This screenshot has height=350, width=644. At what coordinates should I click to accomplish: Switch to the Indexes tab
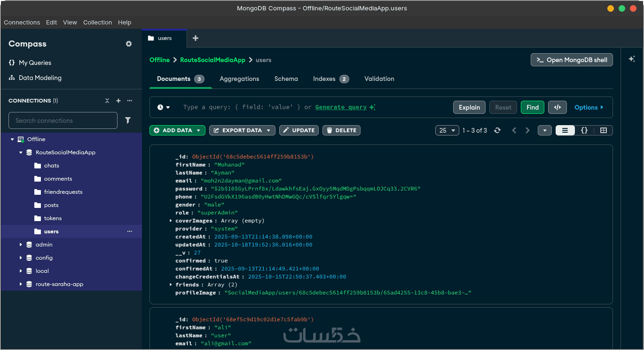[x=331, y=79]
